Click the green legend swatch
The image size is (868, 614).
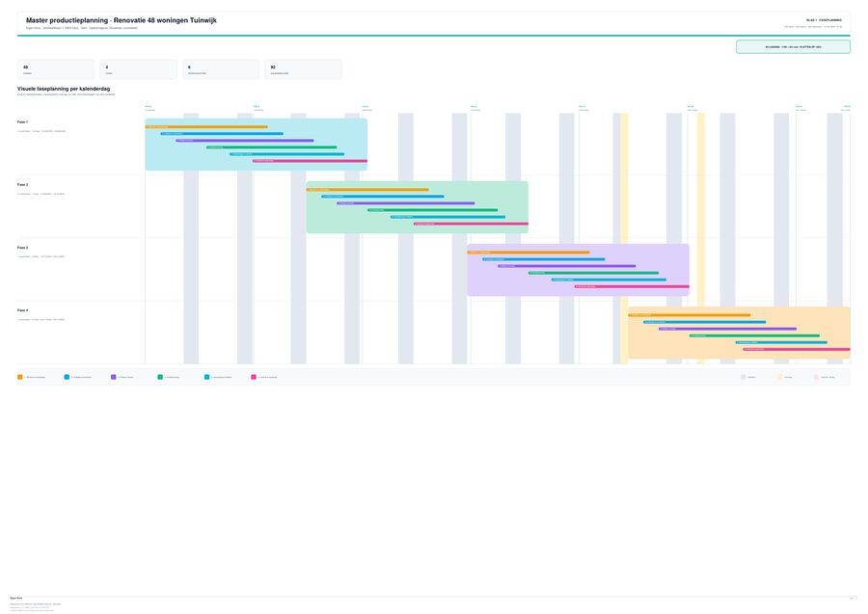click(160, 377)
